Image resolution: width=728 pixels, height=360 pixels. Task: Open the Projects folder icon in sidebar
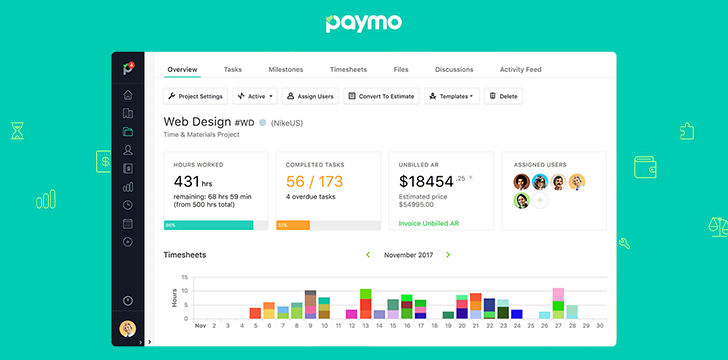pyautogui.click(x=128, y=131)
